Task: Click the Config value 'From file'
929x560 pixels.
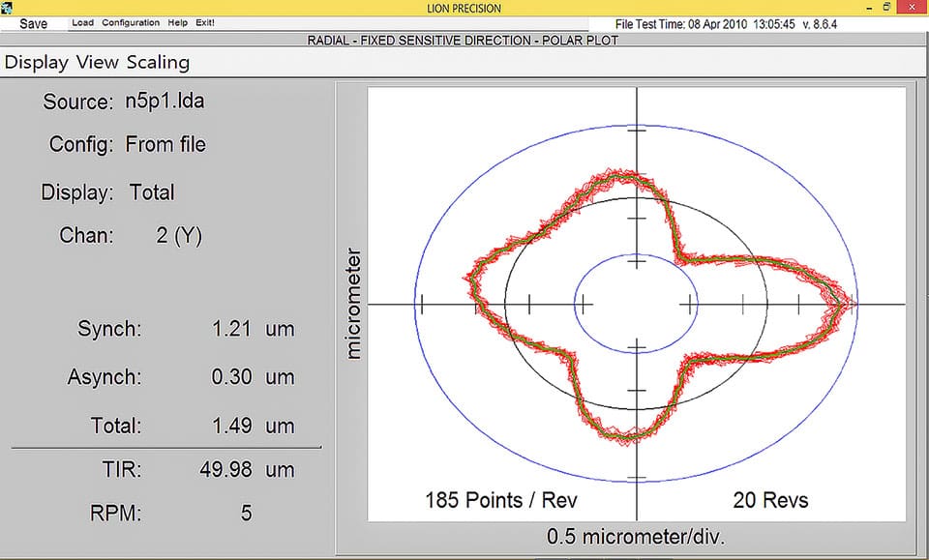Action: pyautogui.click(x=165, y=144)
